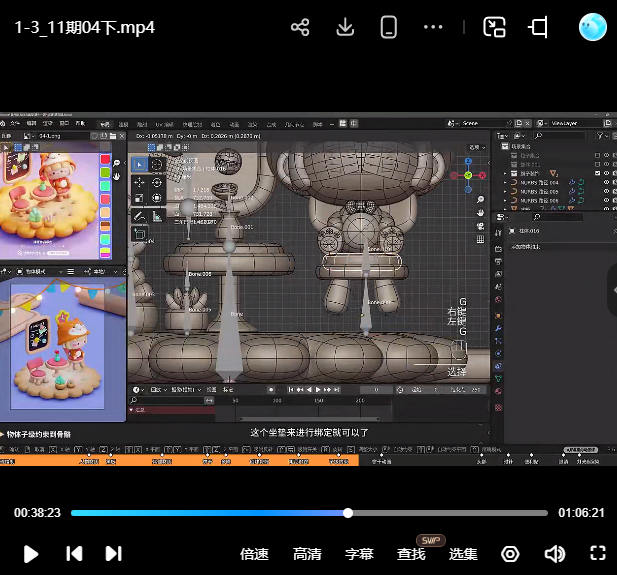This screenshot has width=617, height=575.
Task: Click the mini-window player icon
Action: click(x=539, y=27)
